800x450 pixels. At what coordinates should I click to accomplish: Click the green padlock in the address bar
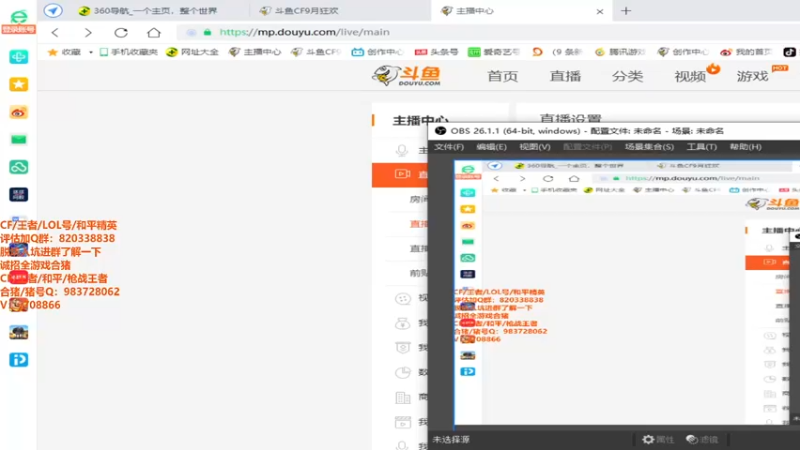click(x=207, y=32)
